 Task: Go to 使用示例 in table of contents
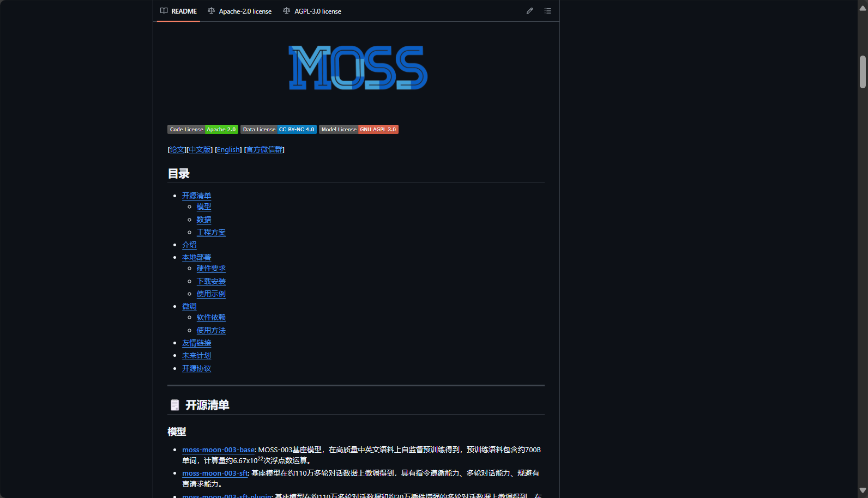coord(211,294)
